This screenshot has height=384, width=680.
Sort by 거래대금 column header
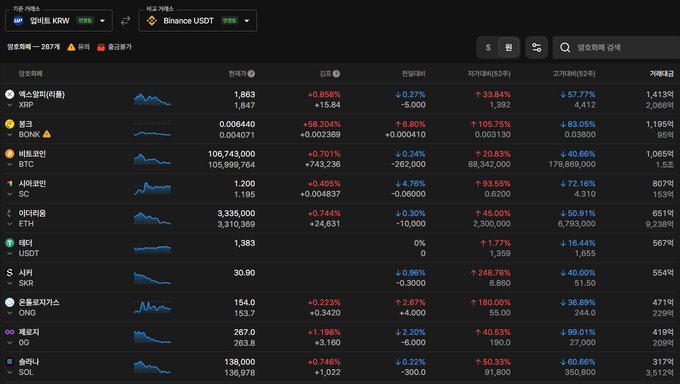(661, 74)
